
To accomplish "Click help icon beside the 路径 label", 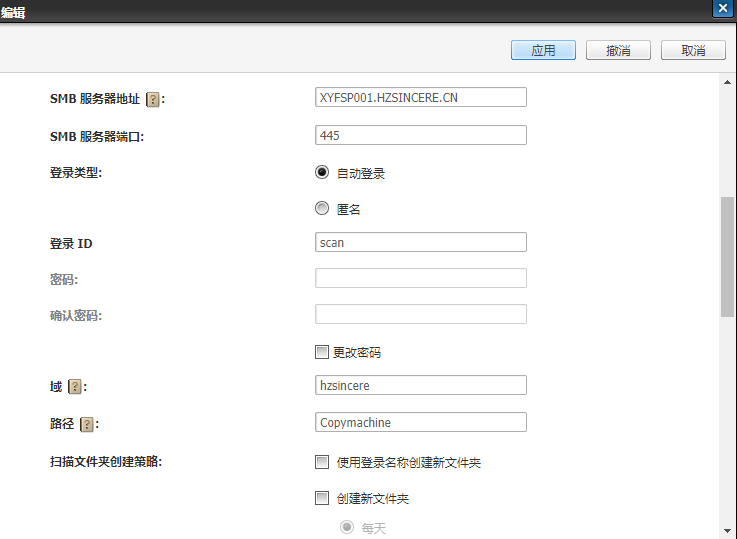I will coord(87,424).
